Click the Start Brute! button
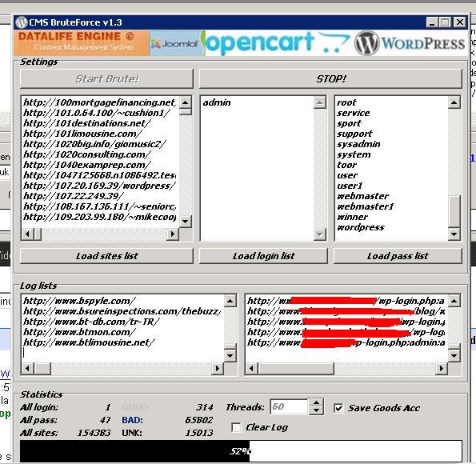The image size is (476, 464). click(106, 79)
